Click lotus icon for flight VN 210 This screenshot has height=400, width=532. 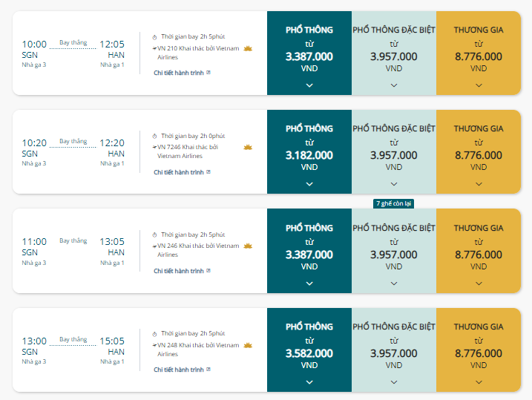tap(248, 48)
